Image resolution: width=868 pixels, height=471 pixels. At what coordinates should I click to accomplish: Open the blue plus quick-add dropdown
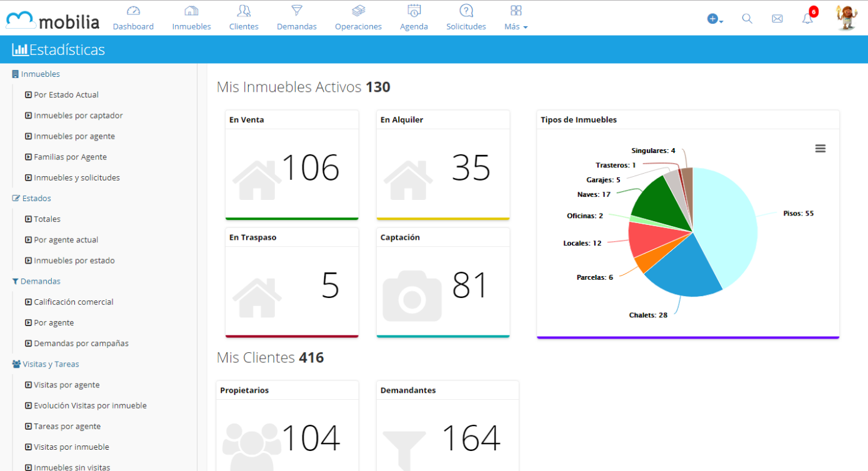[x=714, y=19]
